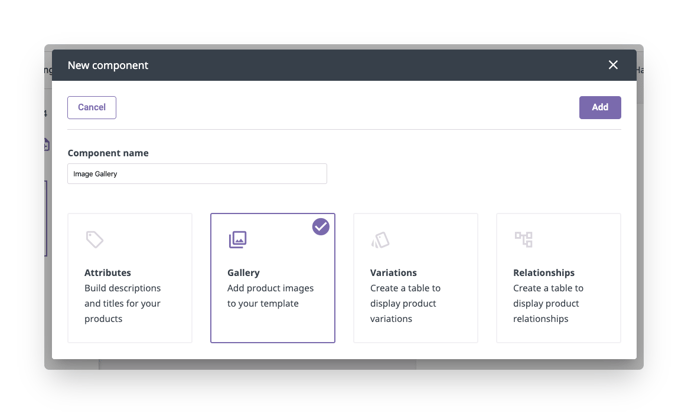Select the Relationships heading
Image resolution: width=688 pixels, height=414 pixels.
tap(544, 273)
